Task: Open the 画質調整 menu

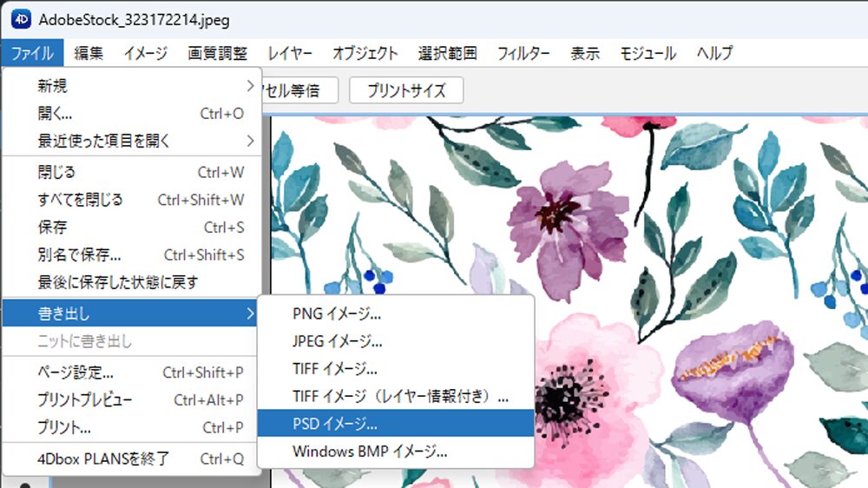Action: [217, 53]
